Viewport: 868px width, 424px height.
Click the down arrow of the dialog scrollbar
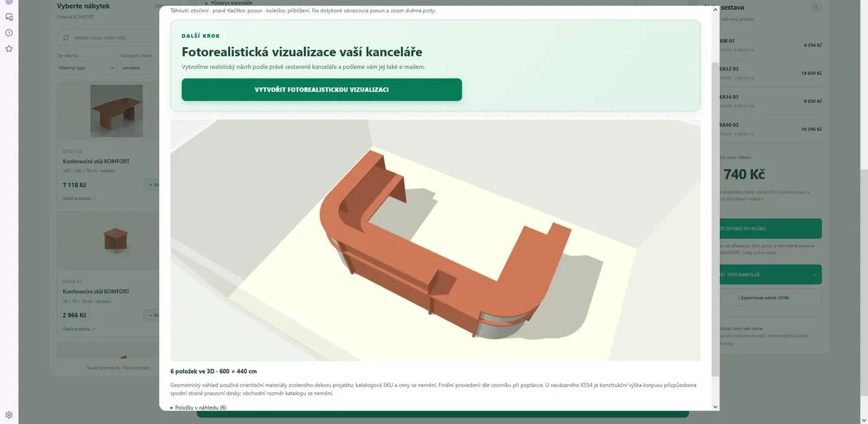point(715,407)
